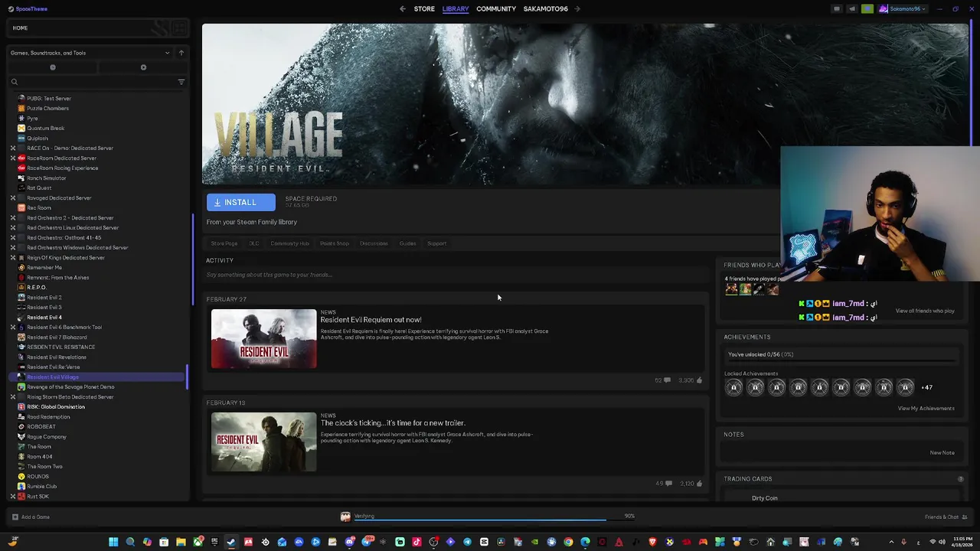Select ROUNDS in the game list

tap(38, 477)
